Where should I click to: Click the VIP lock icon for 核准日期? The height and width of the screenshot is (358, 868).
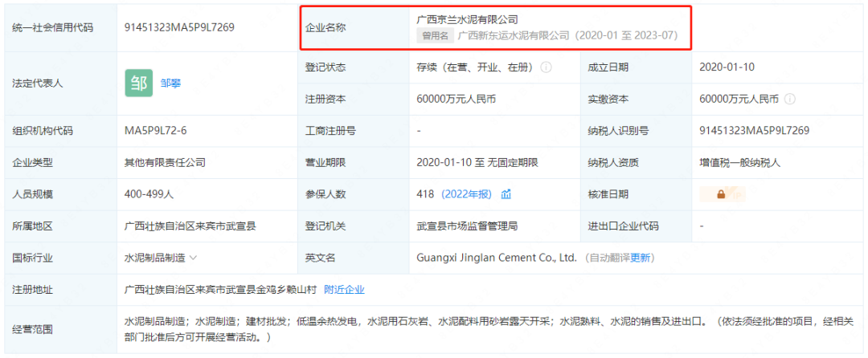coord(723,194)
